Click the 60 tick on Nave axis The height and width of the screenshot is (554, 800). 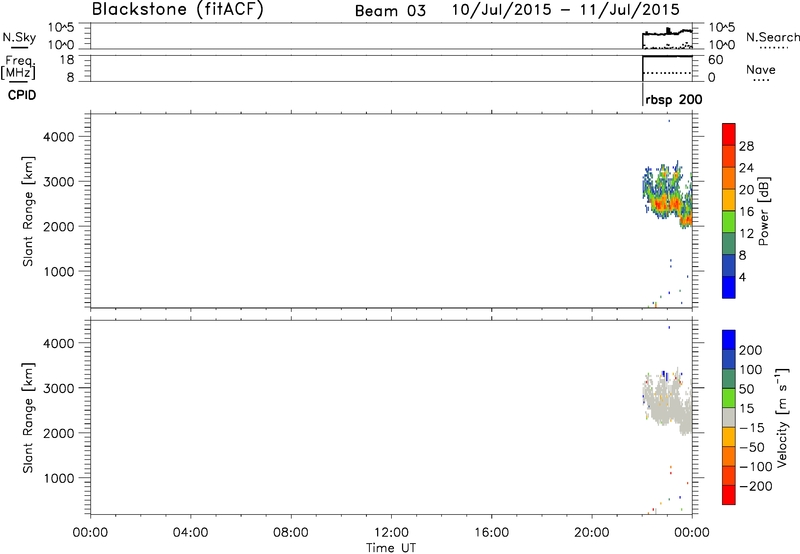[715, 60]
